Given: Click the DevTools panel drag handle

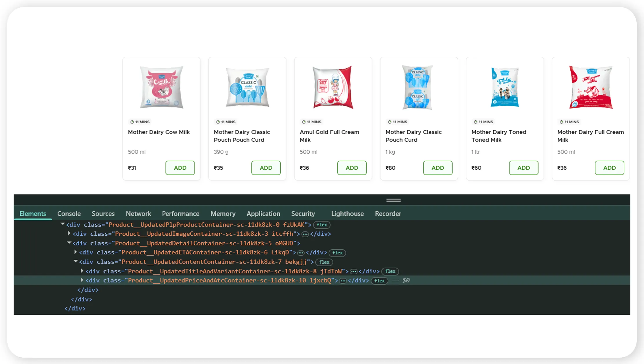Looking at the screenshot, I should pyautogui.click(x=393, y=200).
